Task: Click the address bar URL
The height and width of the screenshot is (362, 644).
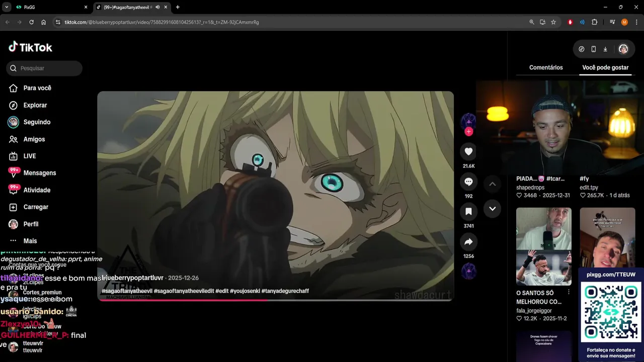Action: (x=162, y=22)
